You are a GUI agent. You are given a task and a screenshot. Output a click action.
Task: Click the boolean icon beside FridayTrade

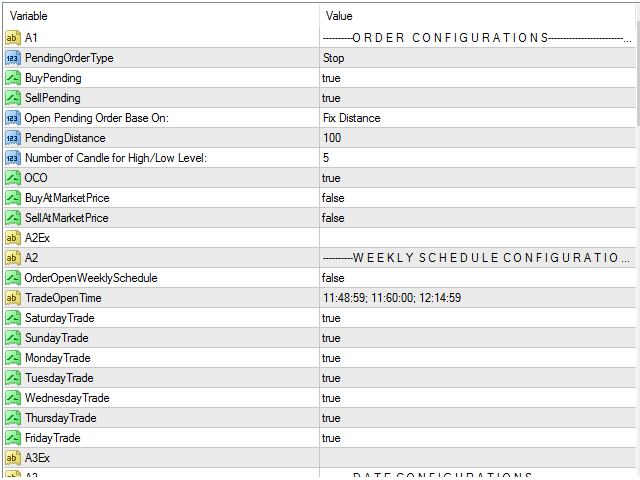click(13, 438)
